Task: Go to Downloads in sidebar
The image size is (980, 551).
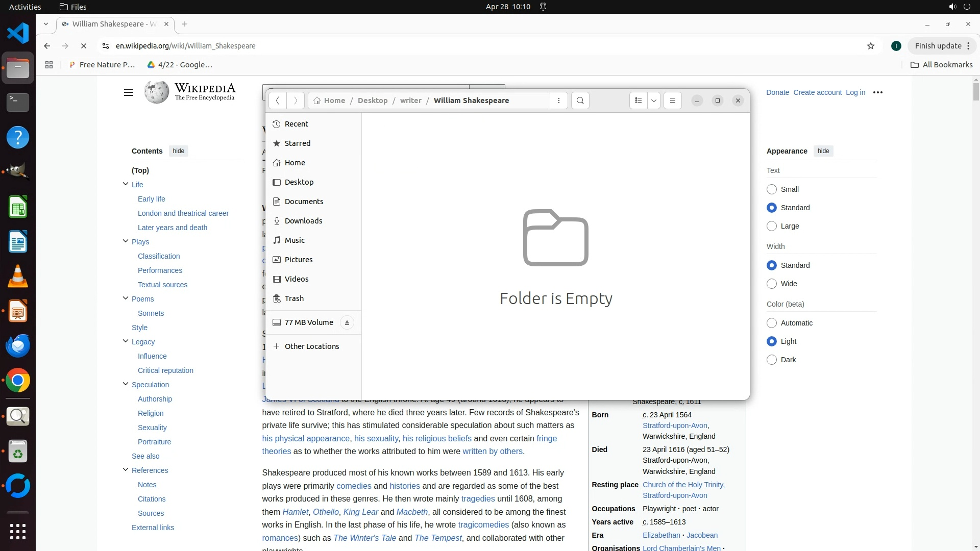Action: (303, 221)
